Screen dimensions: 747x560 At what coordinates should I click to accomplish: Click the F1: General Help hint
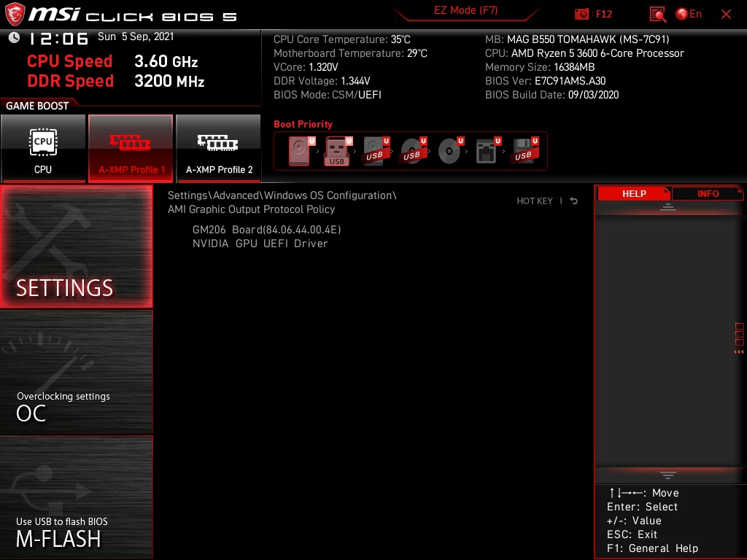(652, 548)
